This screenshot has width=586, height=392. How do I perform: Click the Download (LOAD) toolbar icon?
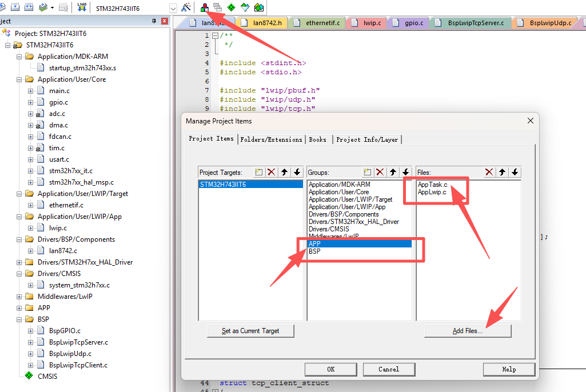click(x=81, y=7)
